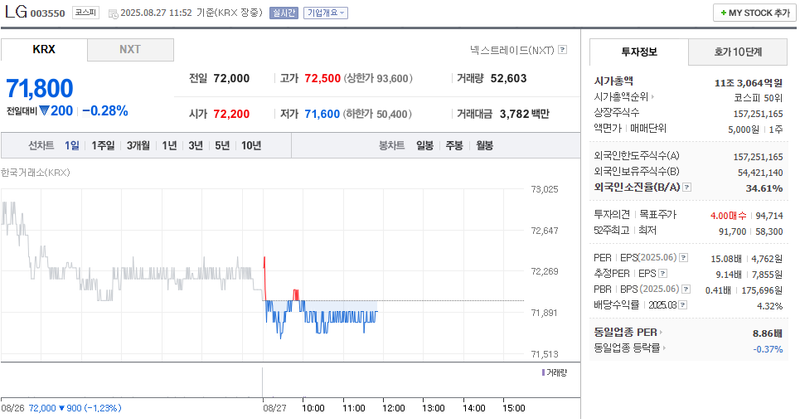Click the current price 71,800
Screen dimensions: 800x419
tap(39, 88)
